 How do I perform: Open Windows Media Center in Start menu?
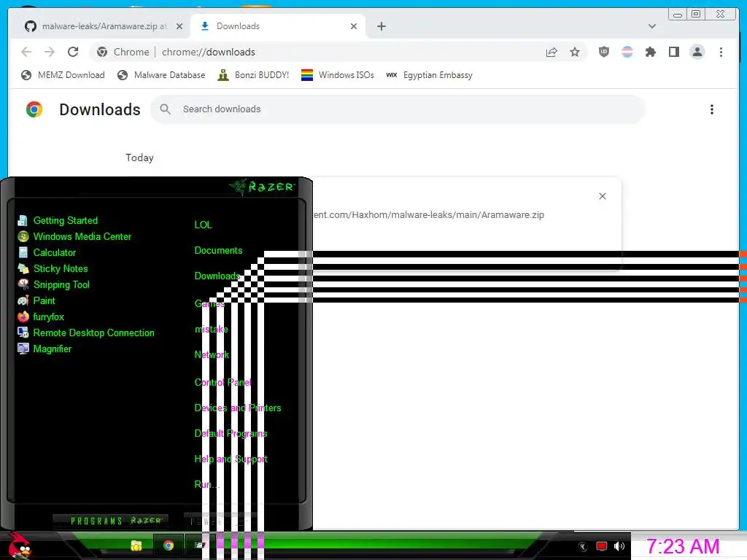pos(74,237)
